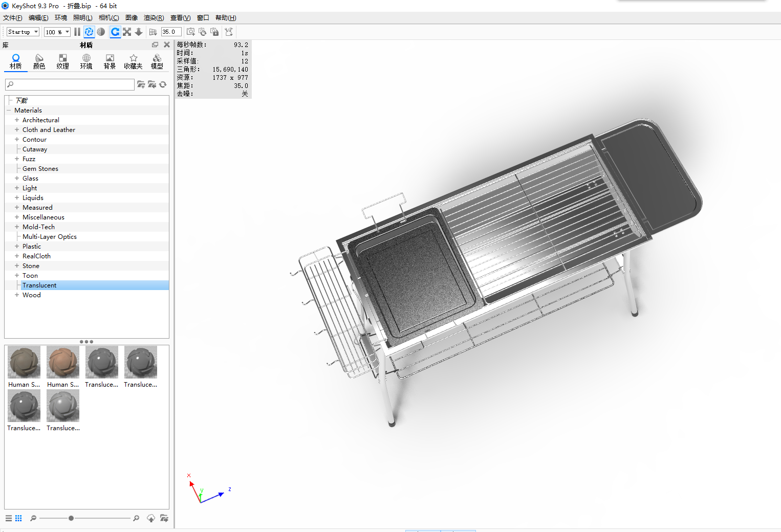Toggle the tumble camera tool
Screen dimensions: 781x532
point(115,32)
